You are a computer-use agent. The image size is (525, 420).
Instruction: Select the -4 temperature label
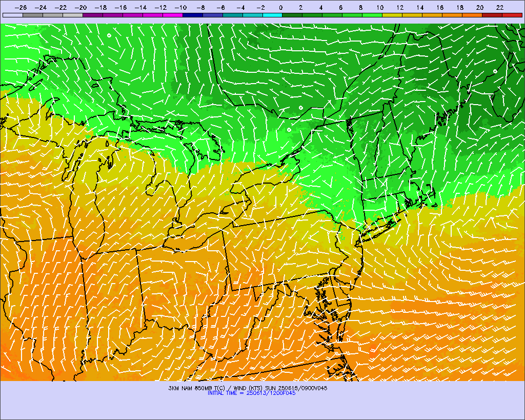pyautogui.click(x=240, y=7)
